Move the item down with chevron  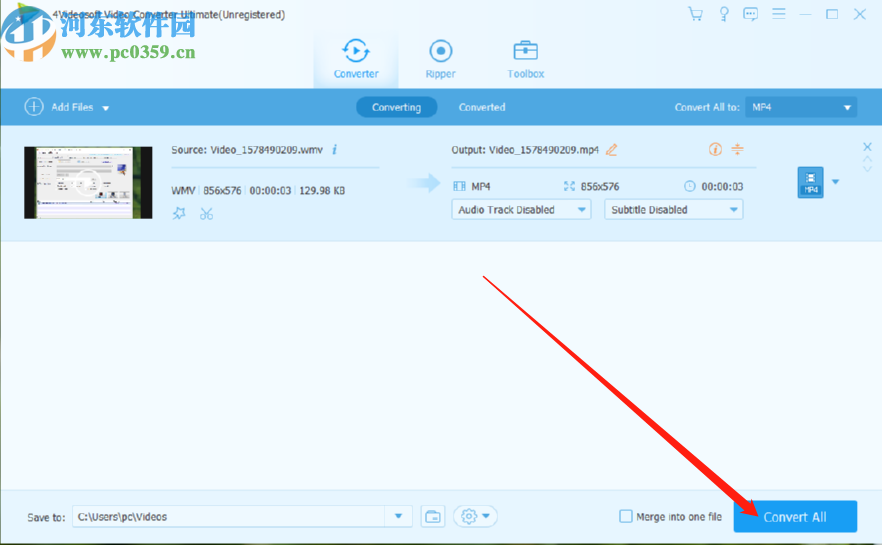click(x=867, y=169)
